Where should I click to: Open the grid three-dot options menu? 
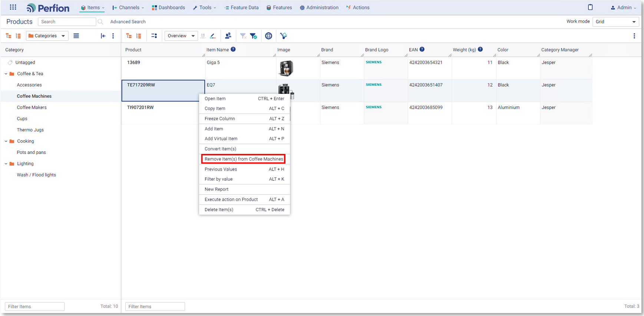coord(634,36)
